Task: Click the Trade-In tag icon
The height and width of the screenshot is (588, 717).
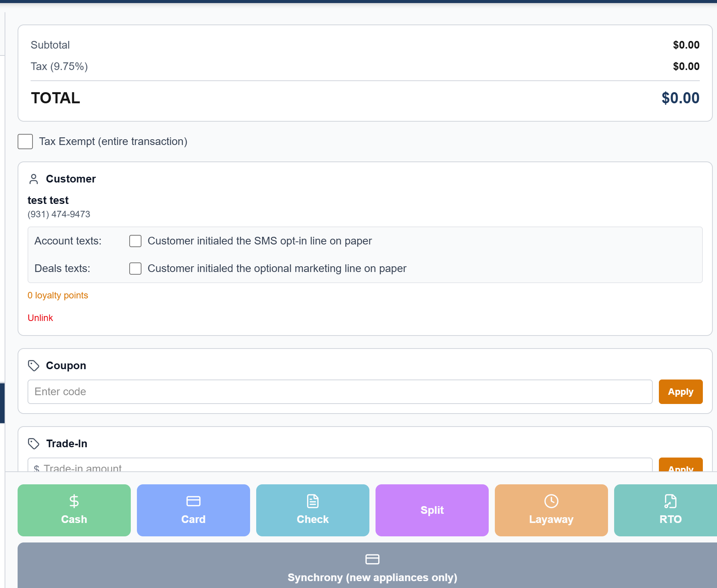Action: tap(34, 444)
